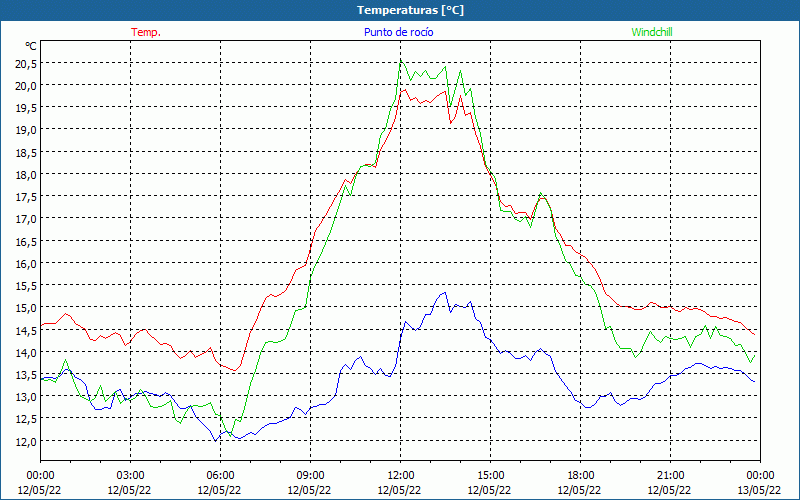Click the "20,0" Y-axis value
The height and width of the screenshot is (500, 800).
point(26,86)
